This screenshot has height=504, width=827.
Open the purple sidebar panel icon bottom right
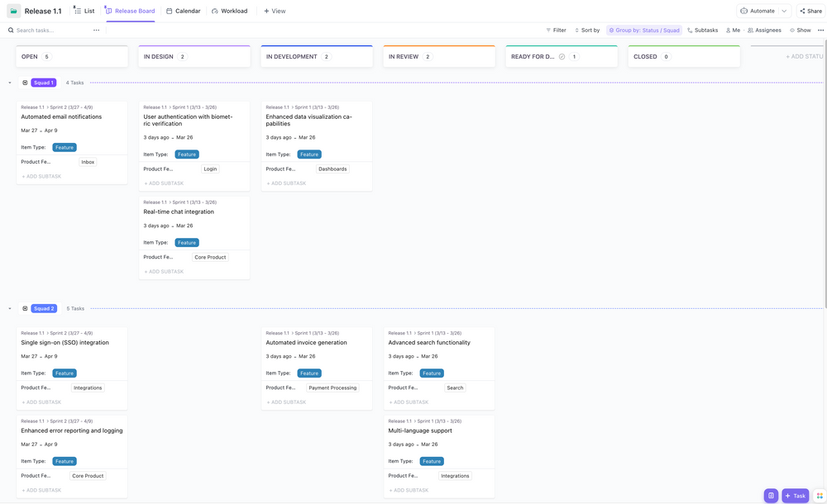[771, 494]
